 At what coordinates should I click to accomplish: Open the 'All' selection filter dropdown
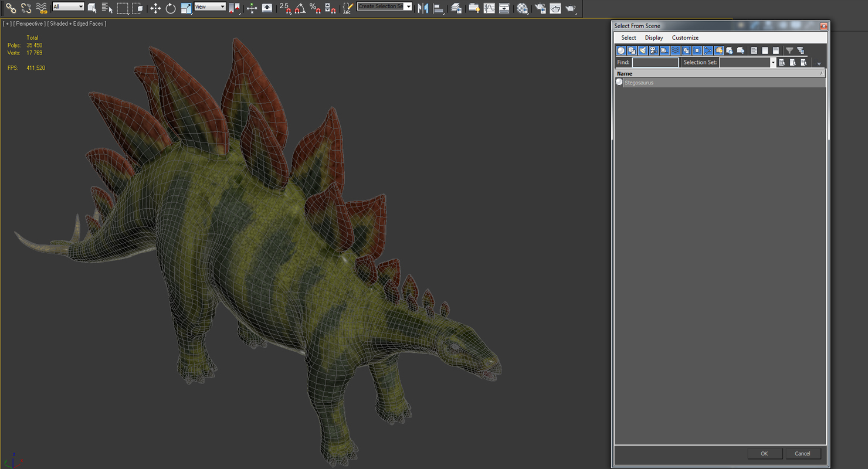point(68,6)
